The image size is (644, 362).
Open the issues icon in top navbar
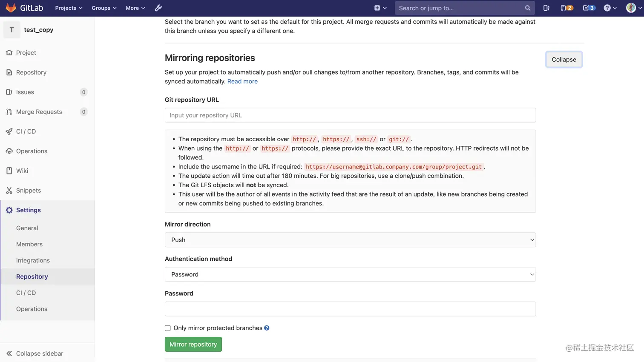click(546, 8)
